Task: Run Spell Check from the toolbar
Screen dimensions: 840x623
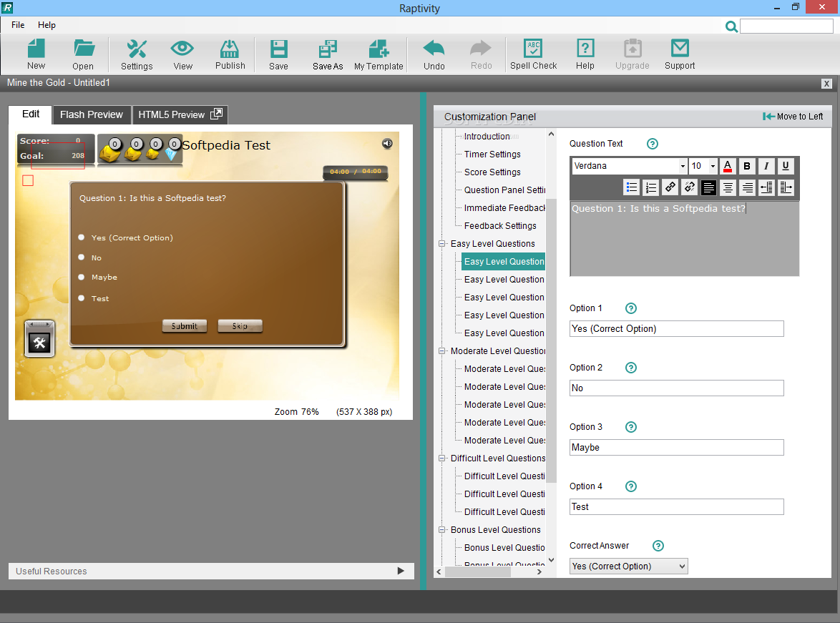Action: click(x=533, y=54)
